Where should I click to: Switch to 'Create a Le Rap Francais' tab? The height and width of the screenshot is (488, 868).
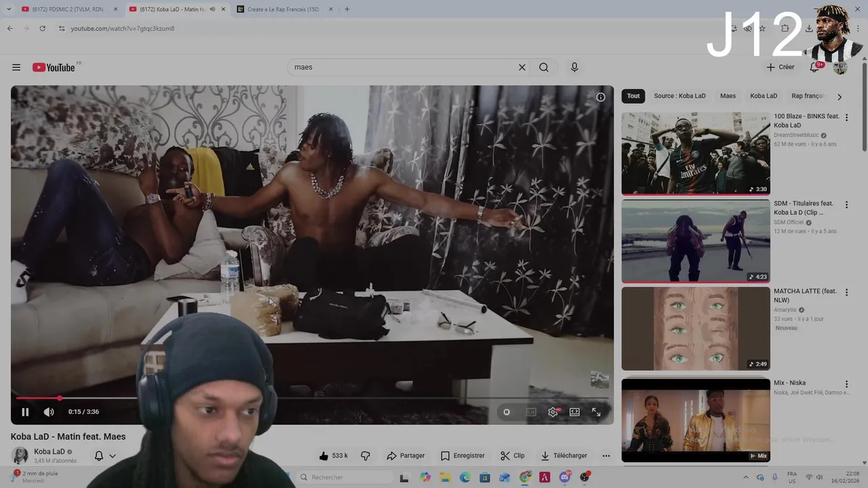[283, 9]
